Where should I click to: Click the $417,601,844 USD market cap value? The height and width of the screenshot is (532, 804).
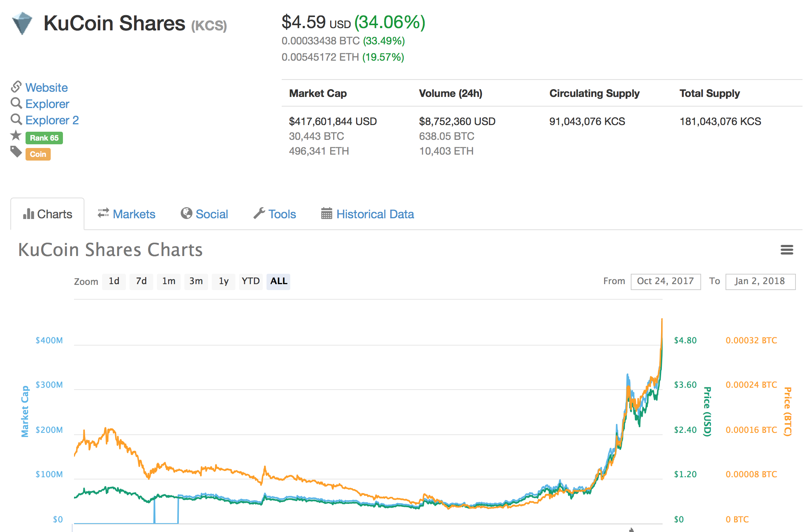point(333,121)
